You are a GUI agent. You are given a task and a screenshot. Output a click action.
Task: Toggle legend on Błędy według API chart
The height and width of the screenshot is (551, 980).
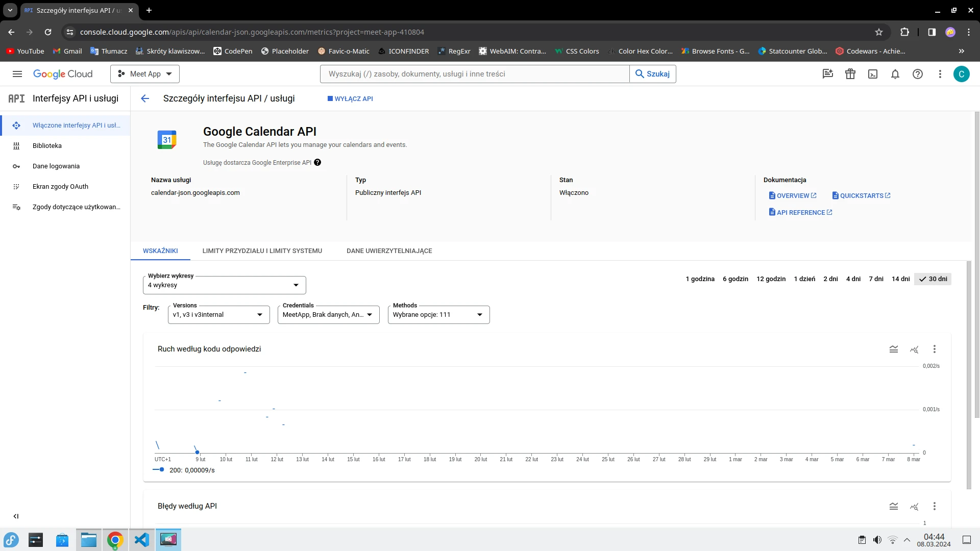[894, 506]
